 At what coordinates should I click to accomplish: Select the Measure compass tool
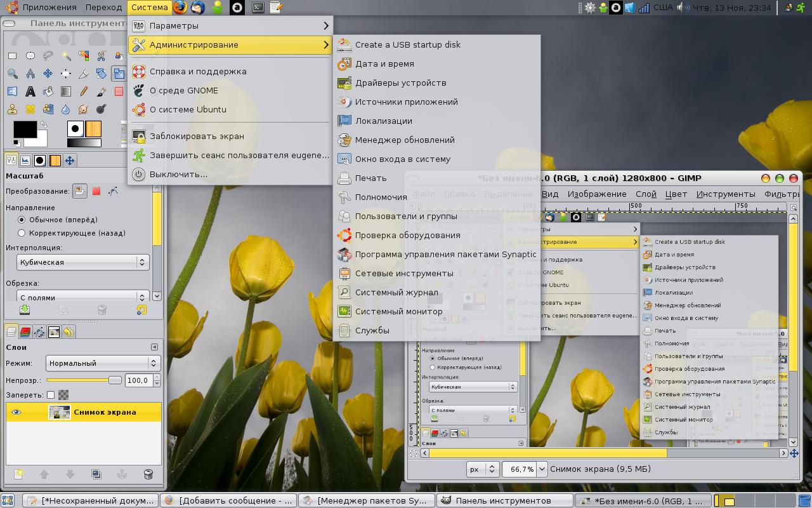pyautogui.click(x=30, y=74)
